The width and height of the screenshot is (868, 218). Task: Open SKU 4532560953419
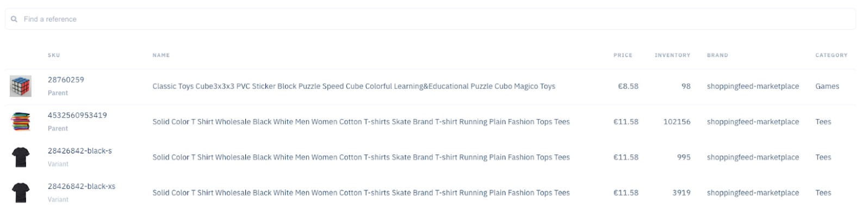77,115
